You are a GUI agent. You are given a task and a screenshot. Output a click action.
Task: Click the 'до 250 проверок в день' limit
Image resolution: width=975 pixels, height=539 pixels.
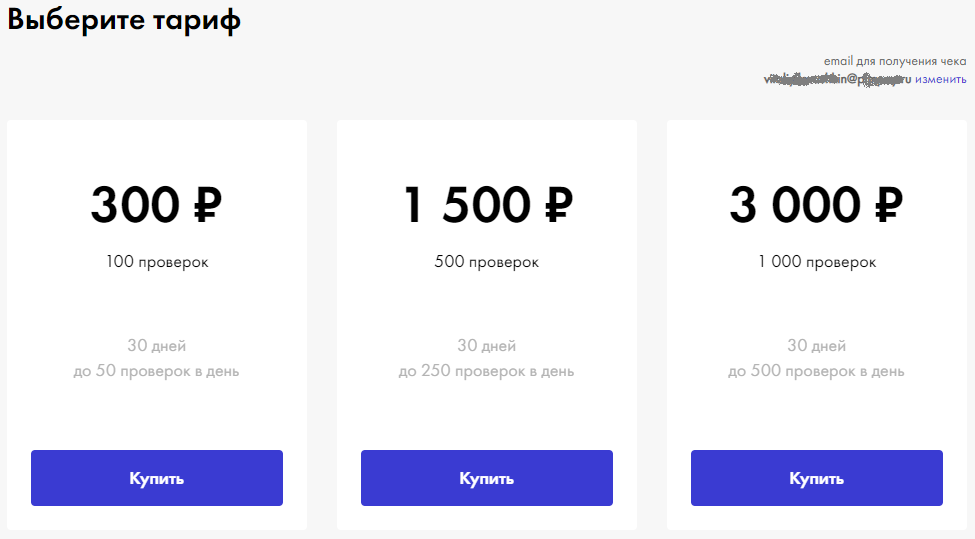(487, 372)
